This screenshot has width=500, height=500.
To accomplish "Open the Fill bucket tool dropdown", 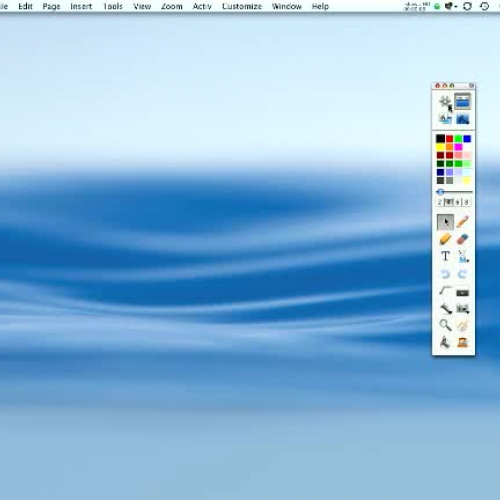I will coord(463,256).
